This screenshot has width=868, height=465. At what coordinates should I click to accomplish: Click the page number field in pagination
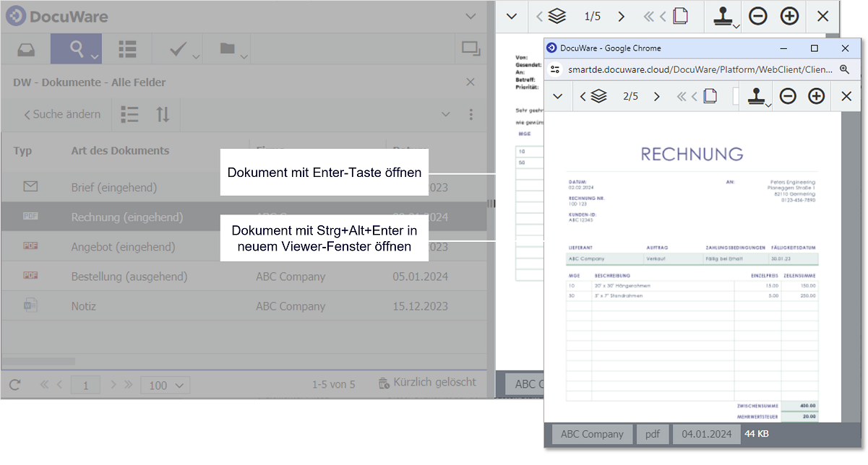[85, 385]
